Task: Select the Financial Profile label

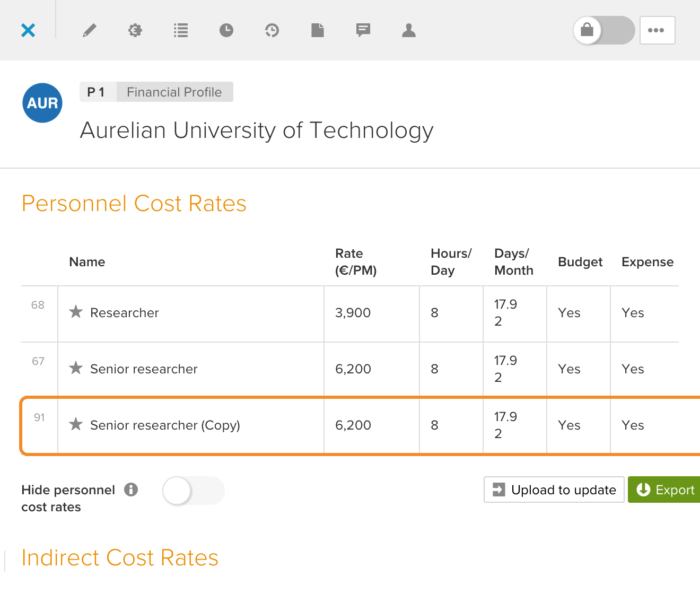Action: pyautogui.click(x=174, y=92)
